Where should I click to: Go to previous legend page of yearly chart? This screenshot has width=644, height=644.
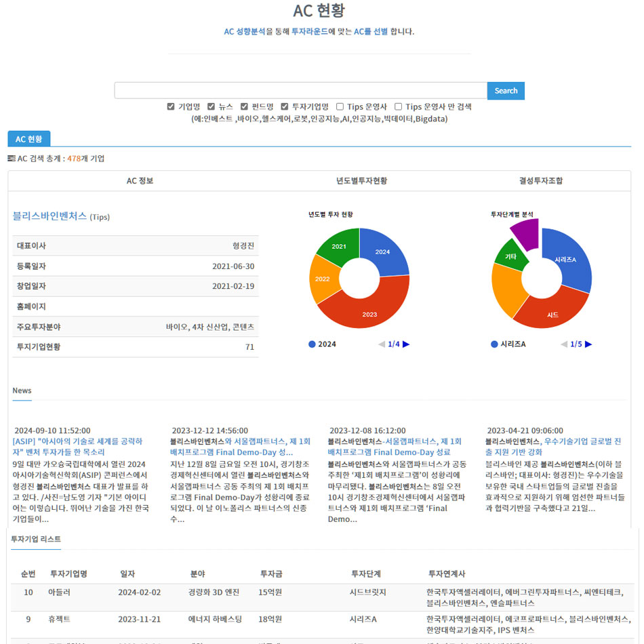(382, 344)
